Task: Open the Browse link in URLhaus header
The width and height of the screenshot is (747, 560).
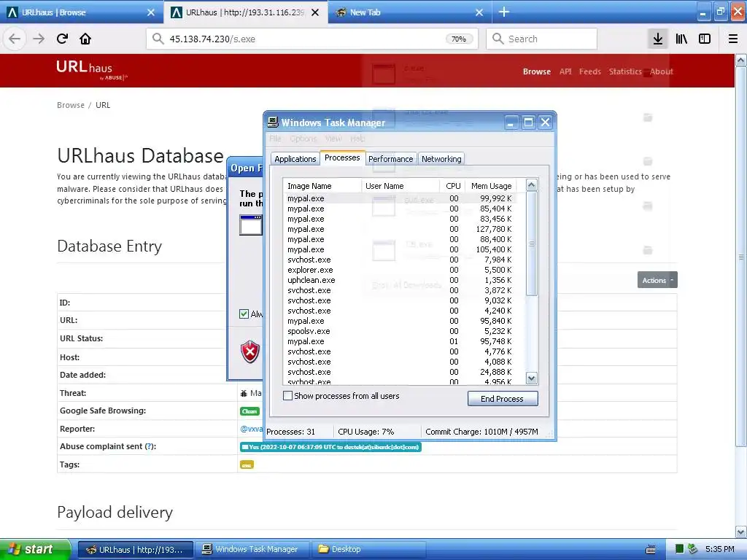Action: point(536,71)
